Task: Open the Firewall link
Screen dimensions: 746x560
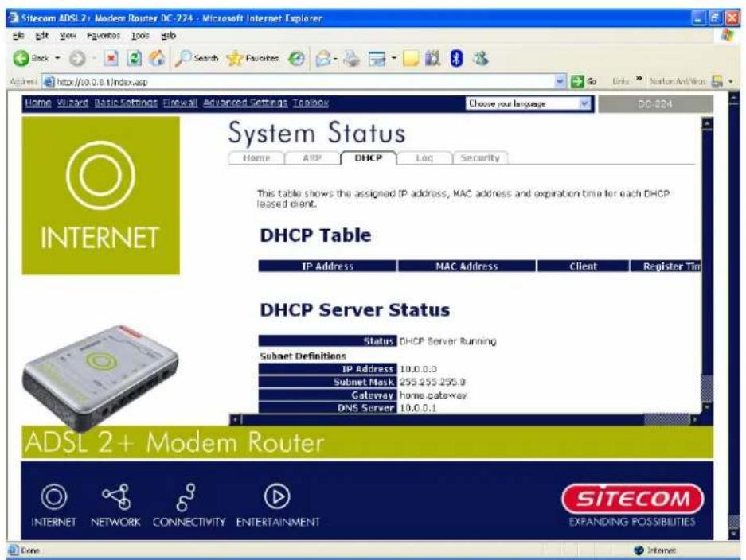Action: [180, 103]
